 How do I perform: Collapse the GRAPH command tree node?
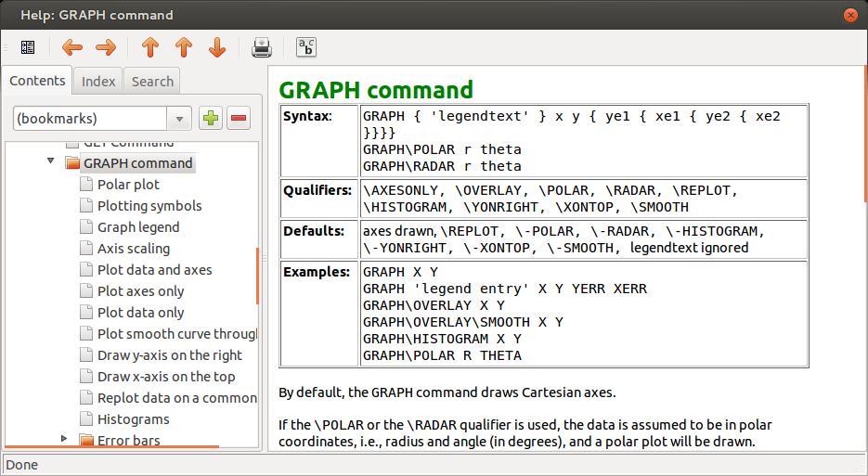click(51, 162)
